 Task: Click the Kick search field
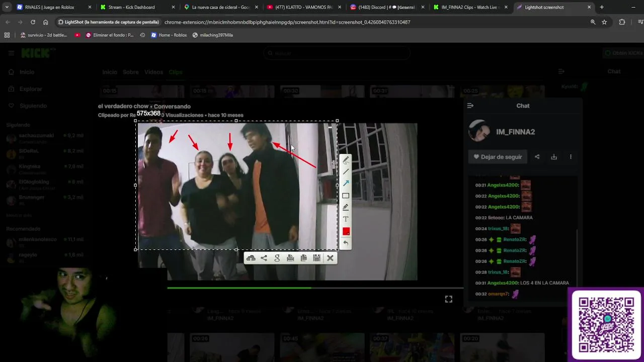[x=337, y=53]
